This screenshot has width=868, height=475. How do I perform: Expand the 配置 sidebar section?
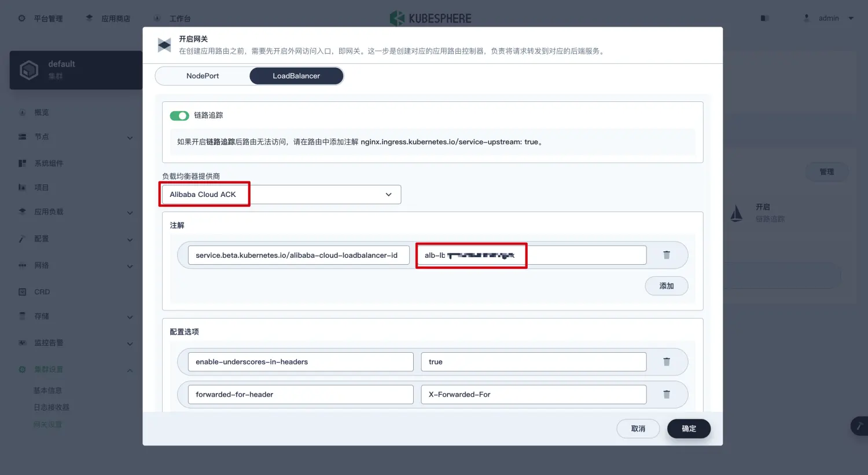76,239
